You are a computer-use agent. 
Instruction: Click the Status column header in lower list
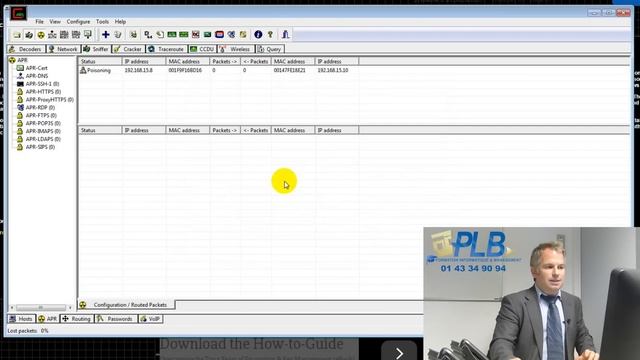[100, 130]
